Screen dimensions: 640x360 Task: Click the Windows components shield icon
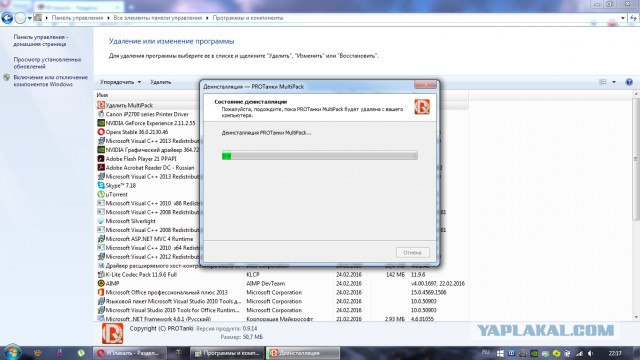(6, 78)
